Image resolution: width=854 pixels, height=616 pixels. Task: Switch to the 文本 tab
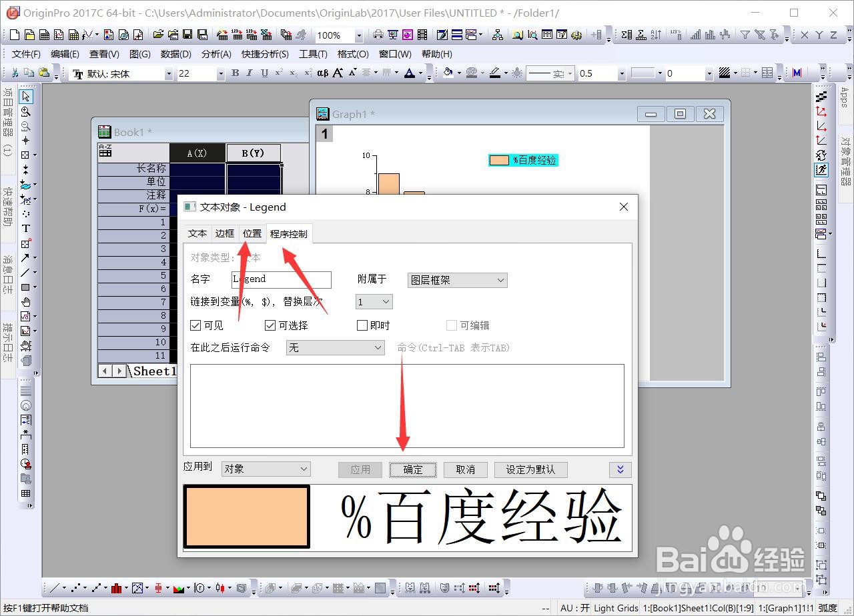coord(197,233)
